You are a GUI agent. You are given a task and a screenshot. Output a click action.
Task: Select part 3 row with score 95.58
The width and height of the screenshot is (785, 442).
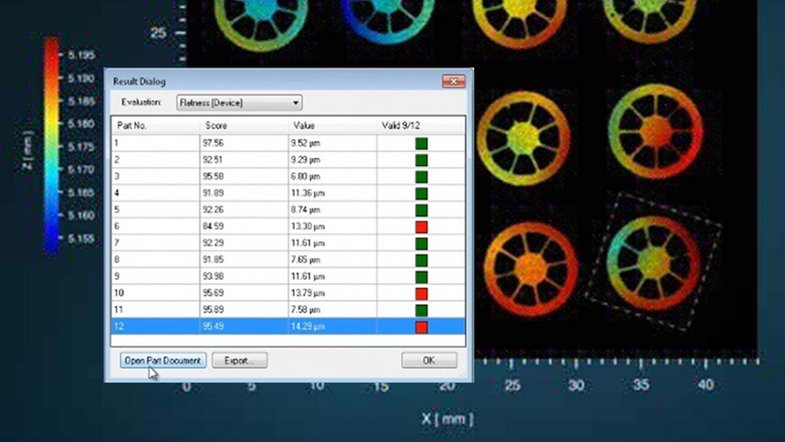(x=240, y=176)
